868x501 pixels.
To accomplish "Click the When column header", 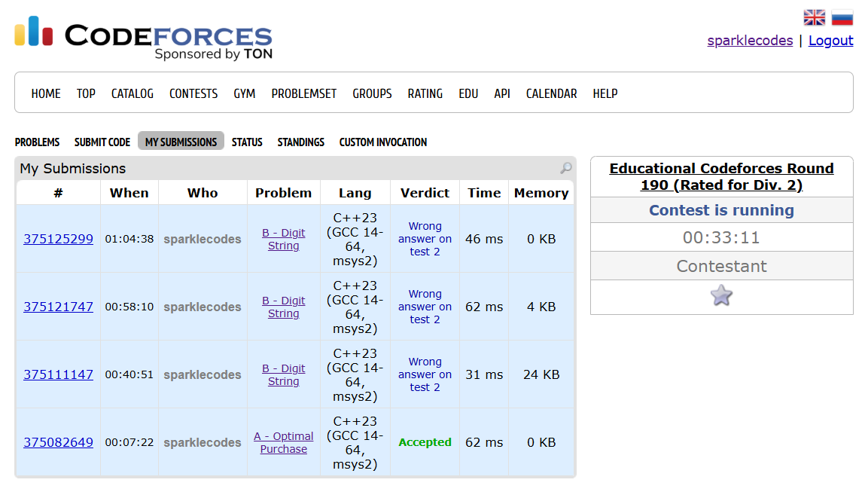I will click(x=129, y=193).
